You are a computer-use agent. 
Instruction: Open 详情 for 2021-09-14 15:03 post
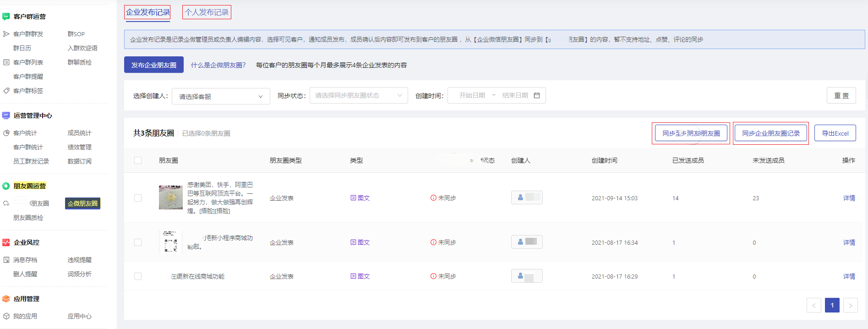(849, 198)
